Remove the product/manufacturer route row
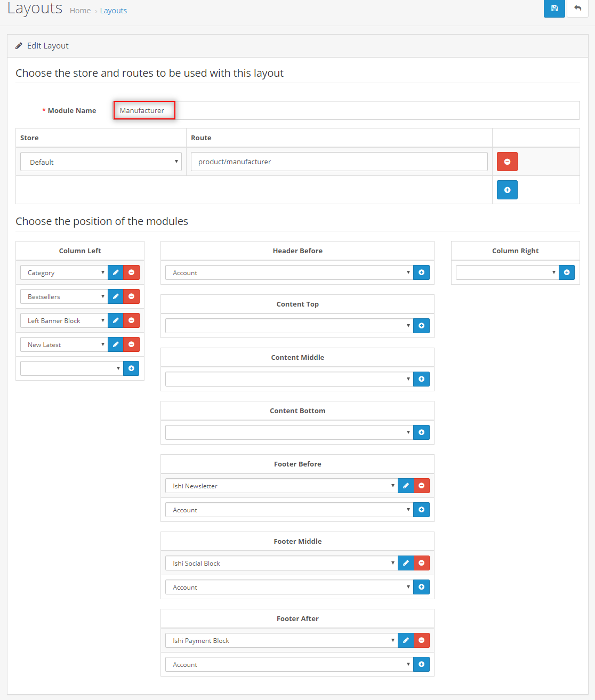Screen dimensions: 595x700 click(507, 162)
